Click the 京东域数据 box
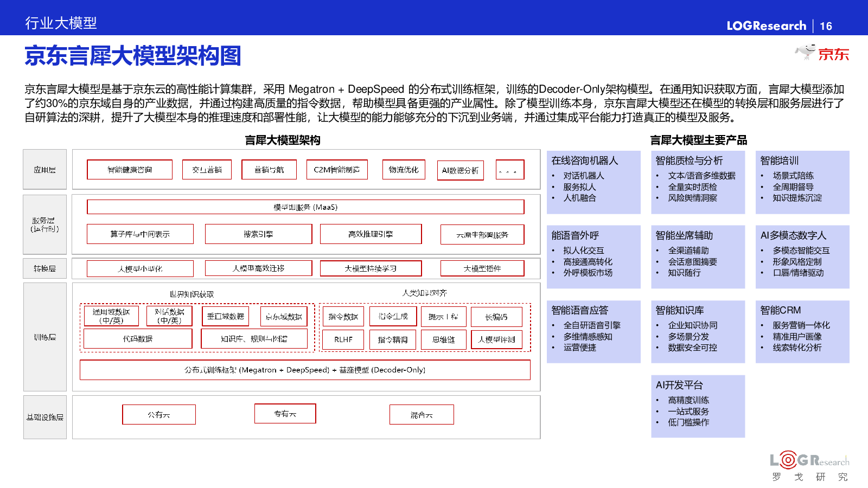Viewport: 868px width, 488px height. click(284, 316)
